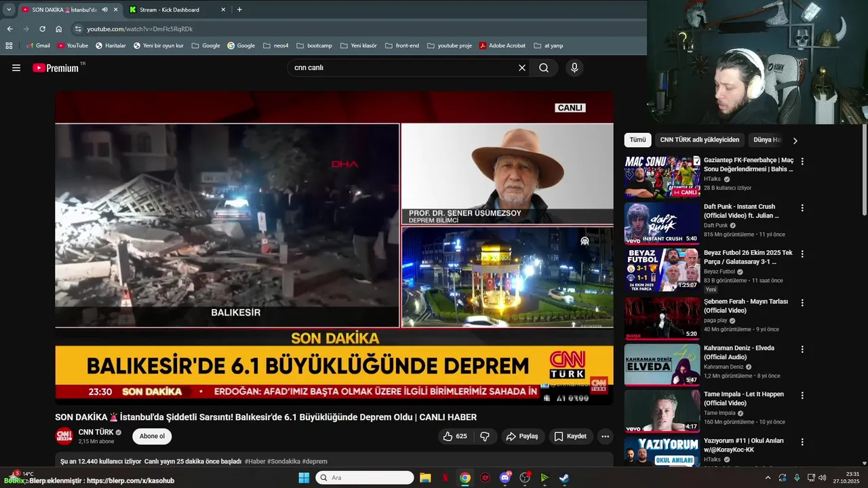Open the Chrome apps grid shortcut
Screen dimensions: 868x488
click(x=9, y=45)
